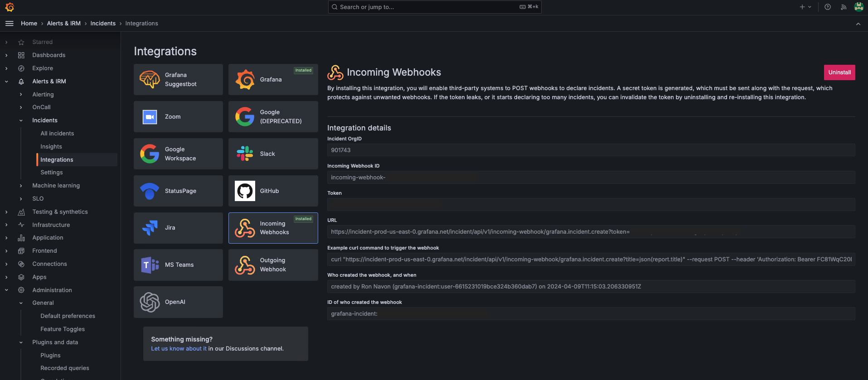Open the help question mark icon
Viewport: 868px width, 380px height.
[828, 7]
